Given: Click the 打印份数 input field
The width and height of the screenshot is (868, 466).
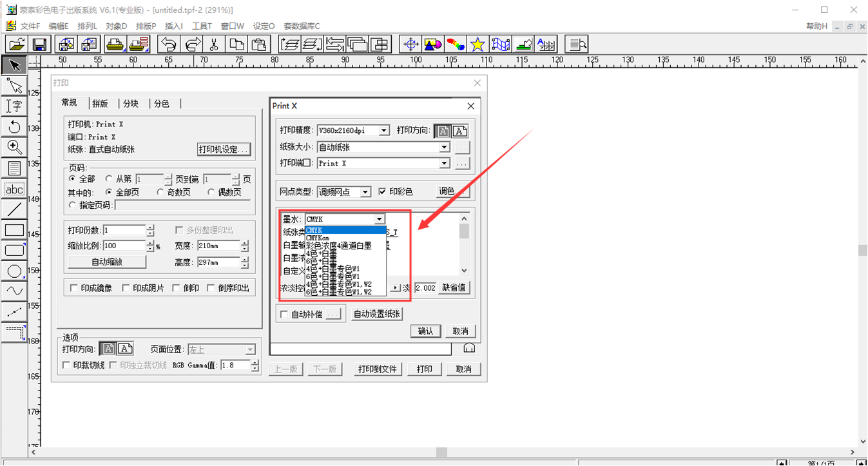Looking at the screenshot, I should (x=124, y=230).
